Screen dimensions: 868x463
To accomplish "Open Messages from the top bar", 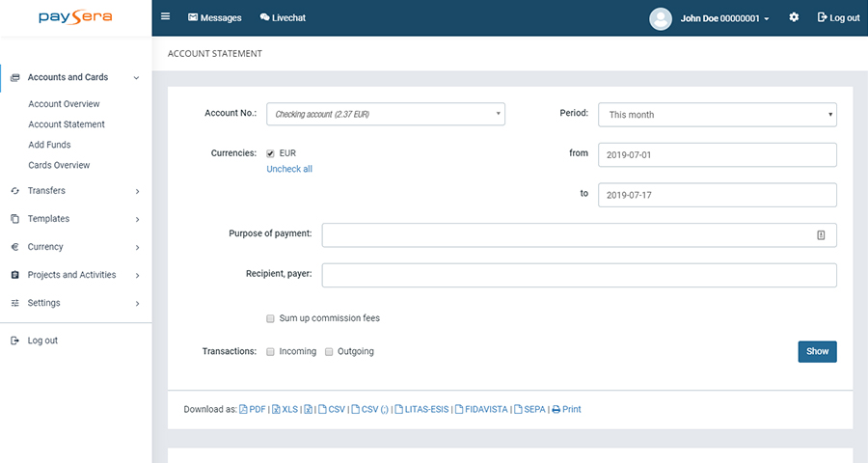I will click(x=214, y=17).
